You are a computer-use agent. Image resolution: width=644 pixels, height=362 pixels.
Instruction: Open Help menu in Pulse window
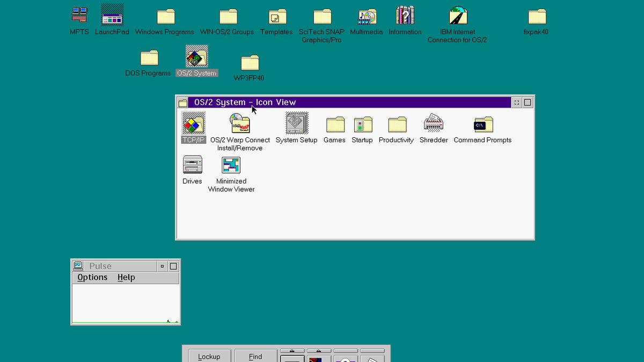(126, 277)
